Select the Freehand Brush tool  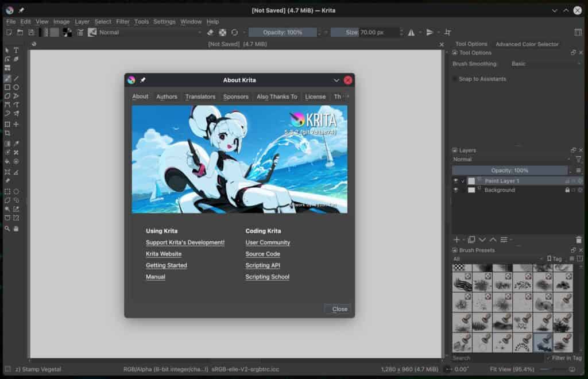click(7, 78)
